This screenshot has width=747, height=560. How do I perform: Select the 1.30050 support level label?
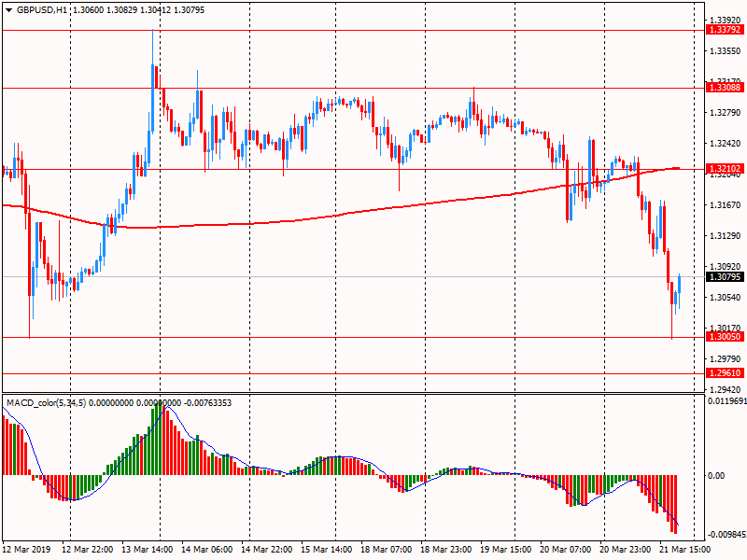point(725,337)
